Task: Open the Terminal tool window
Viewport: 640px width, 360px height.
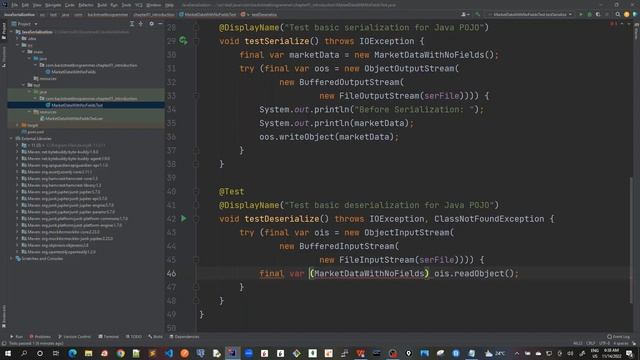Action: click(109, 337)
